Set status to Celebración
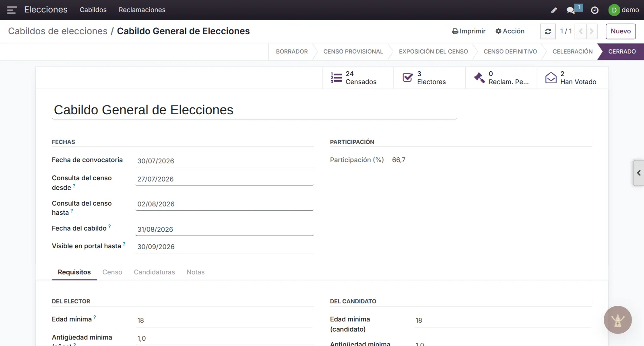Viewport: 644px width, 346px height. [572, 51]
